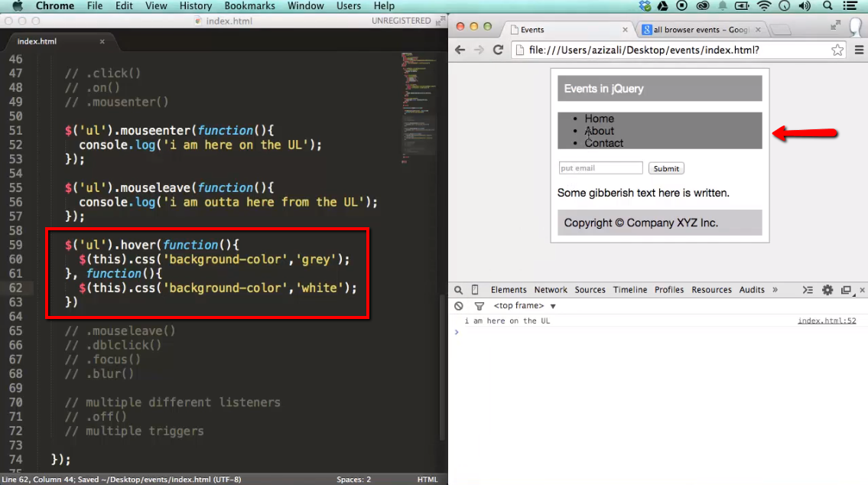
Task: Toggle the bookmark star in the address bar
Action: (837, 49)
